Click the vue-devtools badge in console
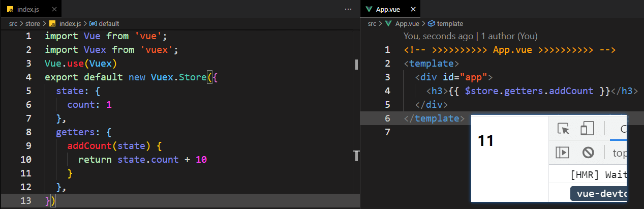The width and height of the screenshot is (644, 209). 599,194
